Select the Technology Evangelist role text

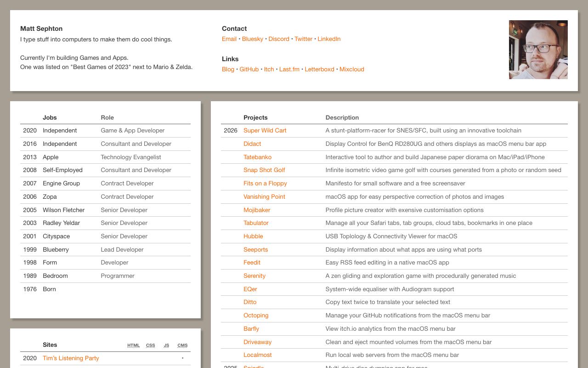coord(131,157)
